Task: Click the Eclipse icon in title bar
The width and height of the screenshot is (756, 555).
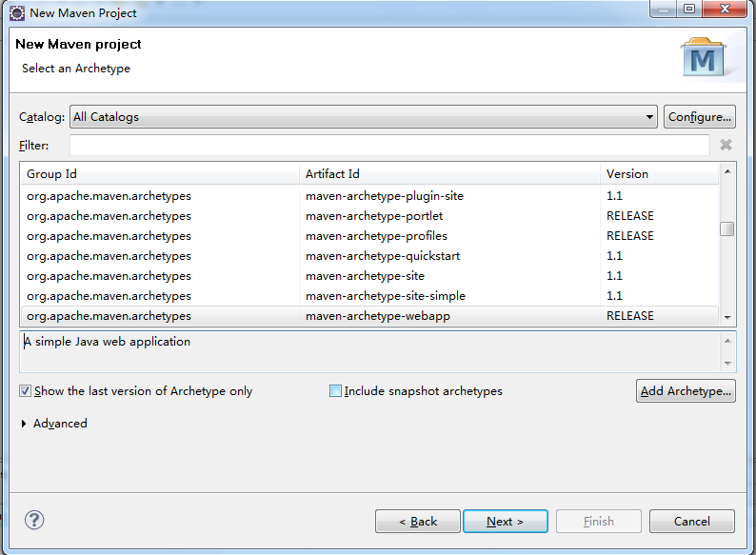Action: [x=16, y=13]
